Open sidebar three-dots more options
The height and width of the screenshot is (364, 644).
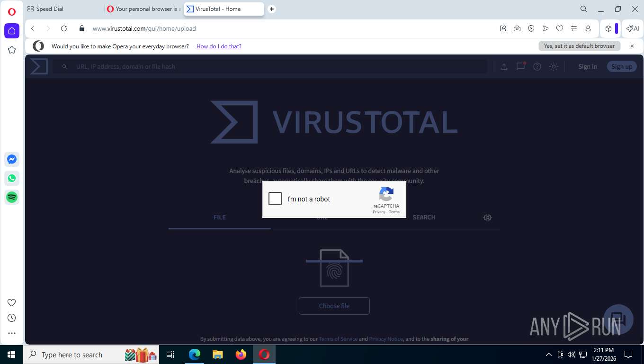point(12,333)
